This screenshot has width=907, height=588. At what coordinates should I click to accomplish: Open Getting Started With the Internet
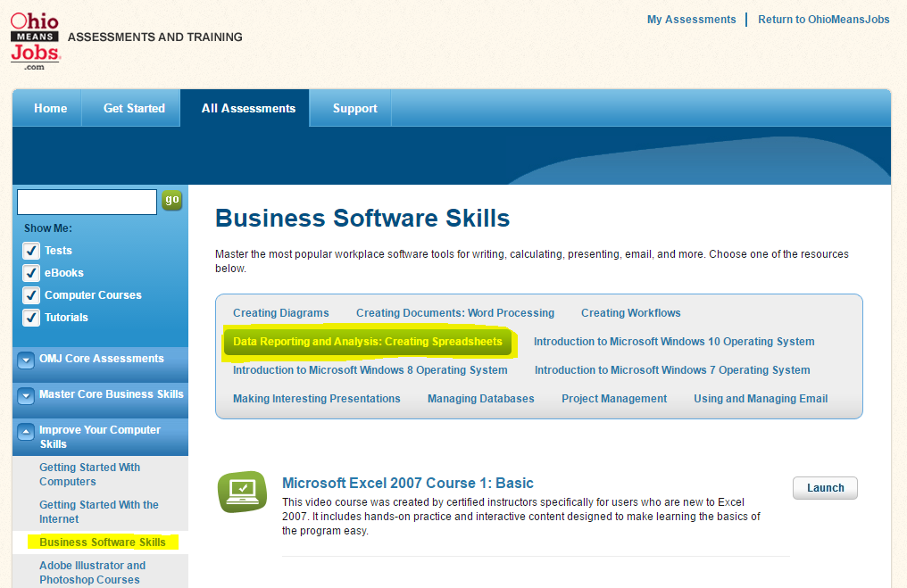(99, 511)
